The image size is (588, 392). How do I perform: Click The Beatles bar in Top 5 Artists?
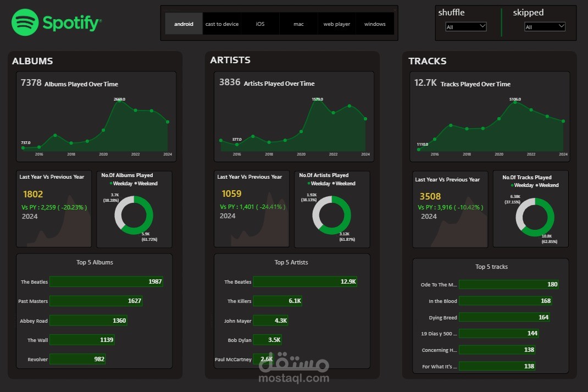pos(305,281)
